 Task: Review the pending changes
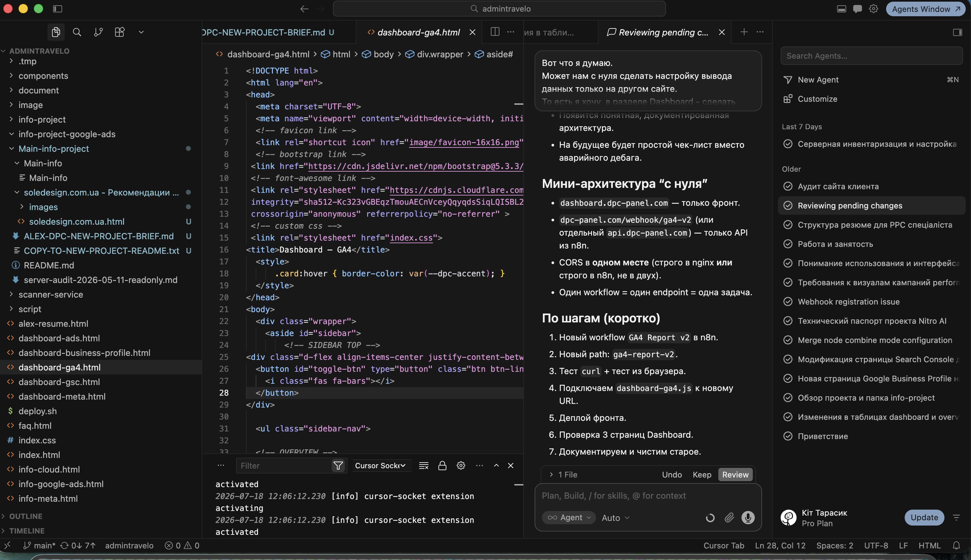click(735, 475)
